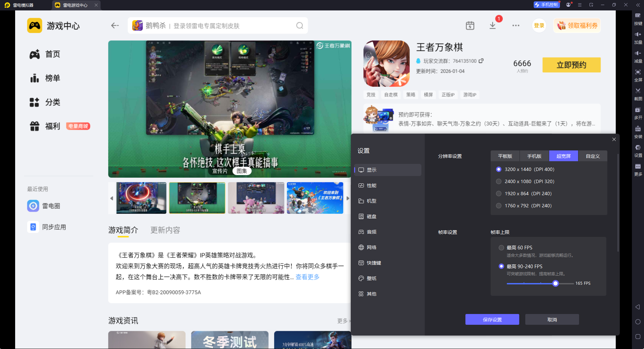Screen dimensions: 644x349
Task: Switch to 自定义 resolution tab
Action: click(593, 156)
